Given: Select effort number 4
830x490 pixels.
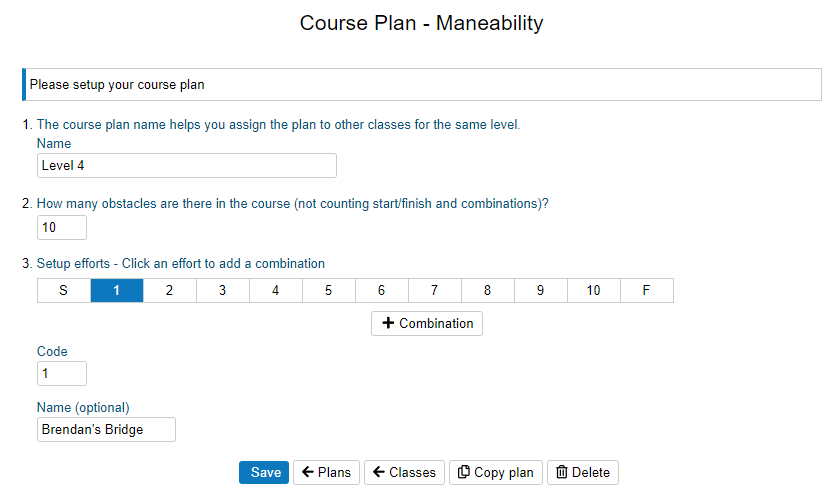Looking at the screenshot, I should coord(276,290).
